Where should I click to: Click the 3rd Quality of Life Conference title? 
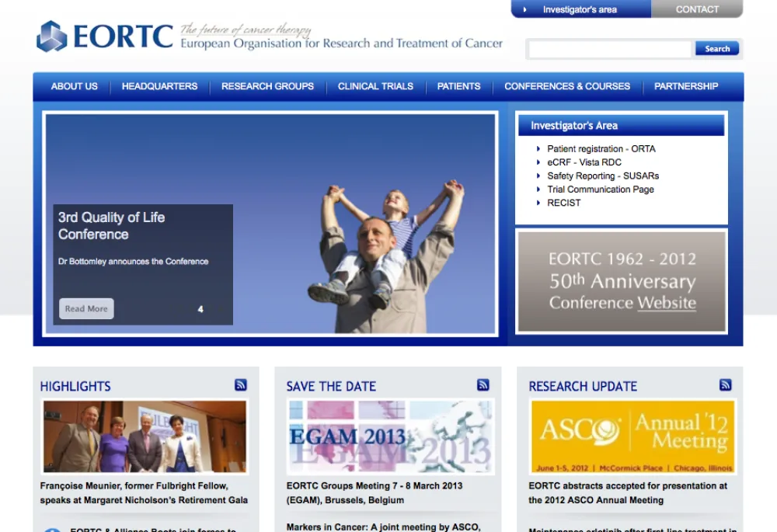tap(111, 226)
